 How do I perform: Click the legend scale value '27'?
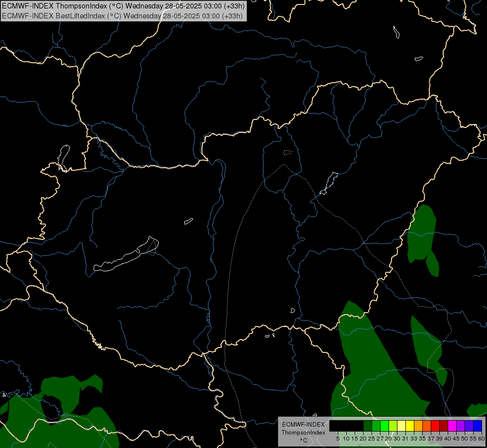point(380,439)
